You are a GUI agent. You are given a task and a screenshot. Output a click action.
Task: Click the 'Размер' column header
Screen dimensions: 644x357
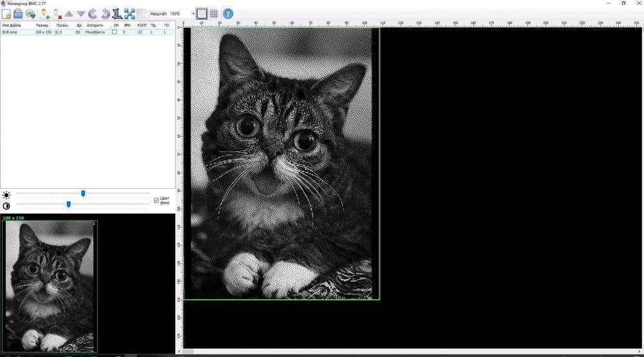42,25
